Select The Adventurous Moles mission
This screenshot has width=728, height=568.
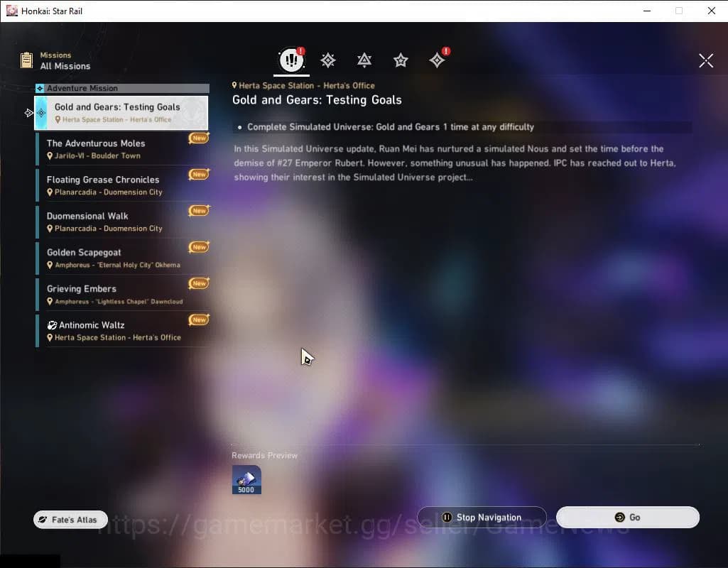pos(123,149)
